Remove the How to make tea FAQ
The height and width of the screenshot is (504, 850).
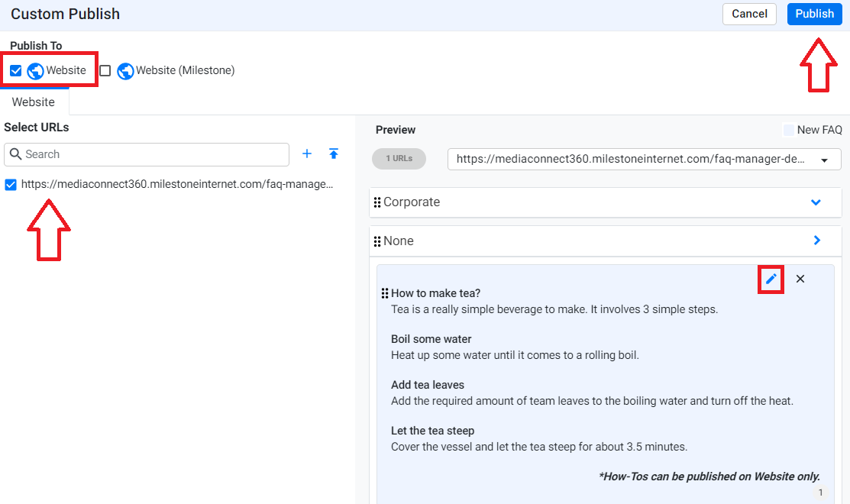point(800,279)
